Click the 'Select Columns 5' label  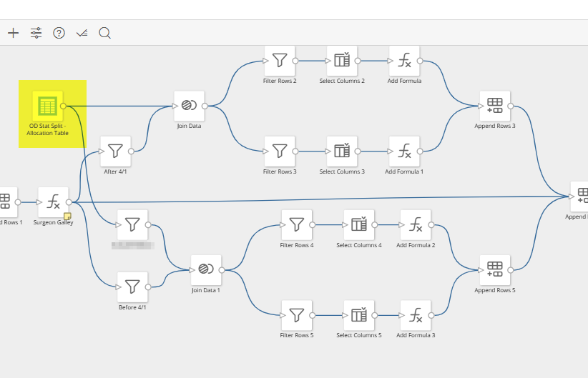coord(359,335)
